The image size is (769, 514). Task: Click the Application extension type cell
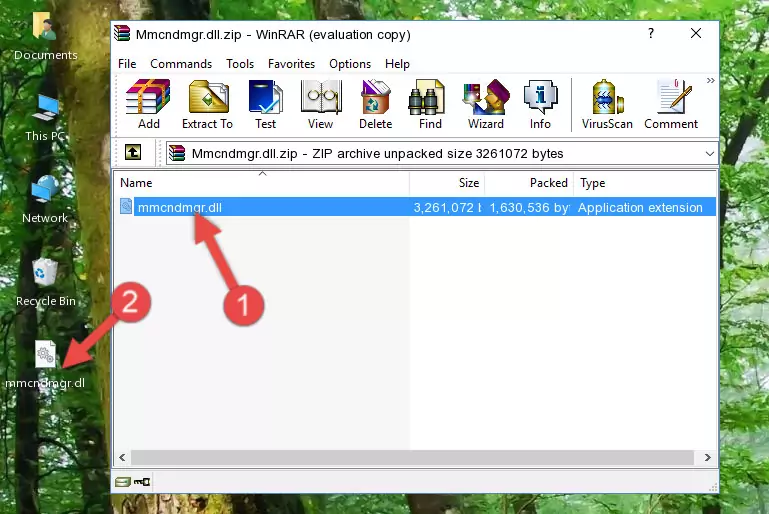pos(640,207)
